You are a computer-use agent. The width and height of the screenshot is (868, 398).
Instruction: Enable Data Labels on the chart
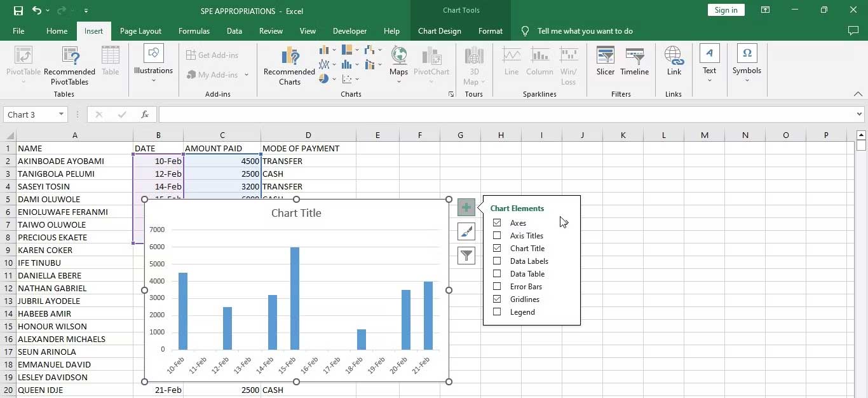497,261
